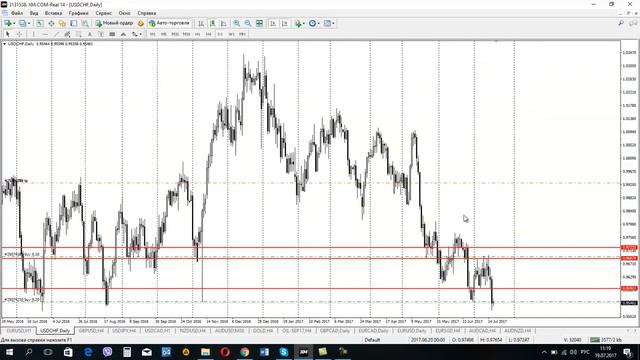Switch timeframe to H4

(209, 34)
